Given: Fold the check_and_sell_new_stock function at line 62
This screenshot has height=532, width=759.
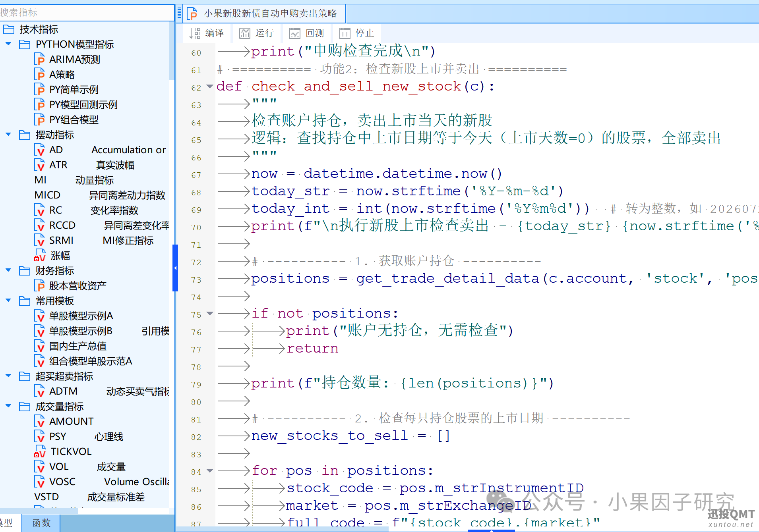Looking at the screenshot, I should click(x=210, y=87).
